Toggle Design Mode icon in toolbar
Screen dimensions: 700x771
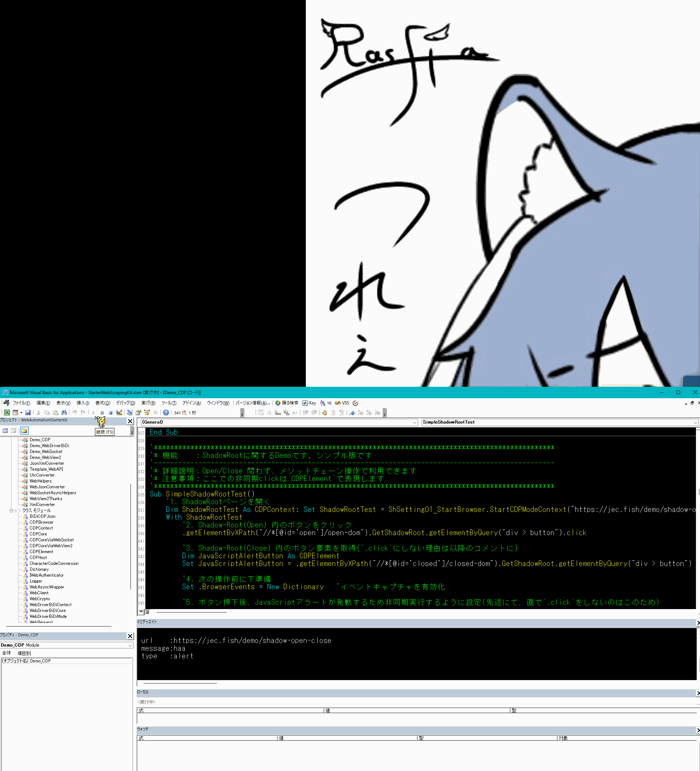click(x=119, y=413)
